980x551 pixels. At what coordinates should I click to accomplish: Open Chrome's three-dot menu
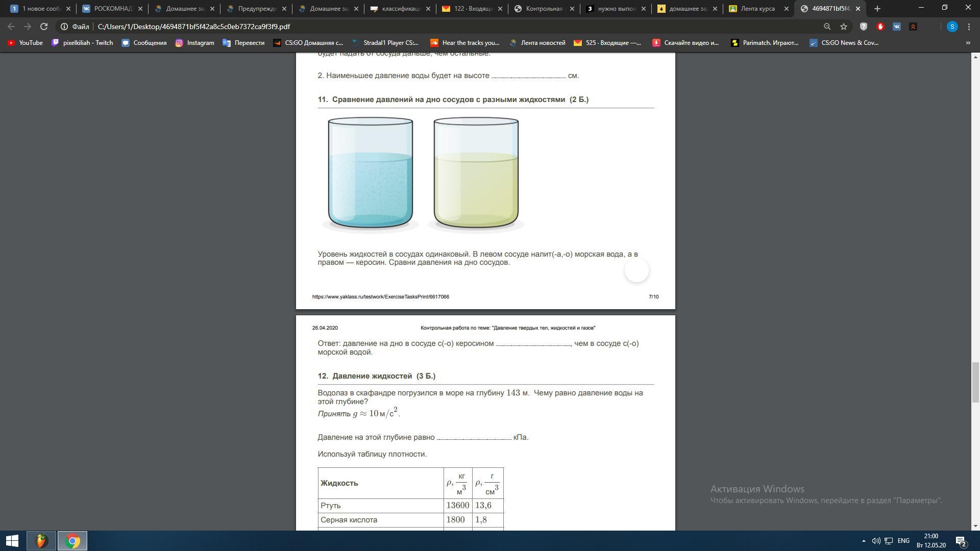point(969,27)
